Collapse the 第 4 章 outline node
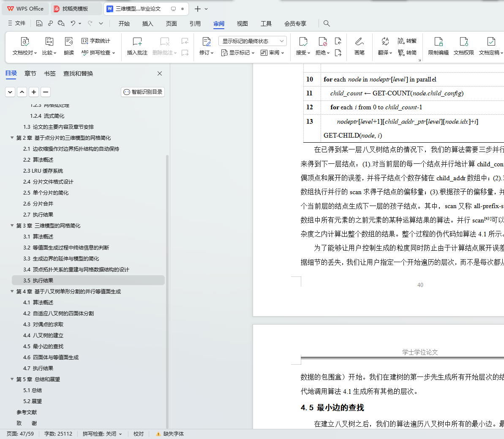Image resolution: width=504 pixels, height=439 pixels. pos(12,291)
